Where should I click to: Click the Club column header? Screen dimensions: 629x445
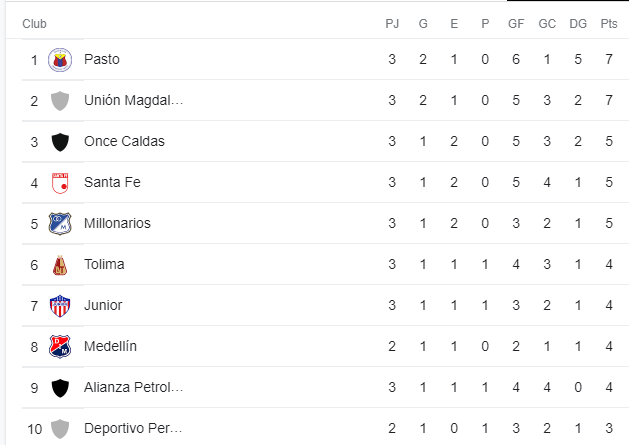coord(34,24)
